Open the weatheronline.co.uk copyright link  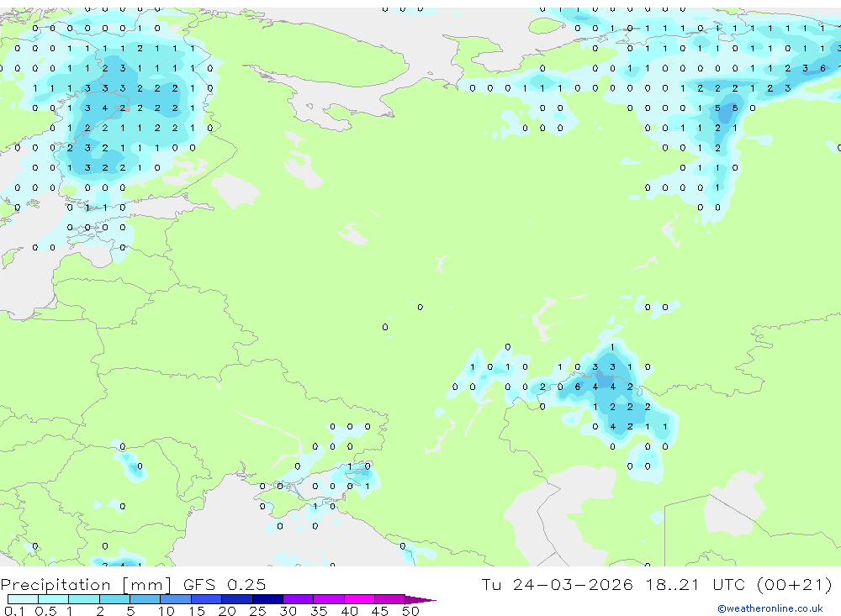coord(770,608)
